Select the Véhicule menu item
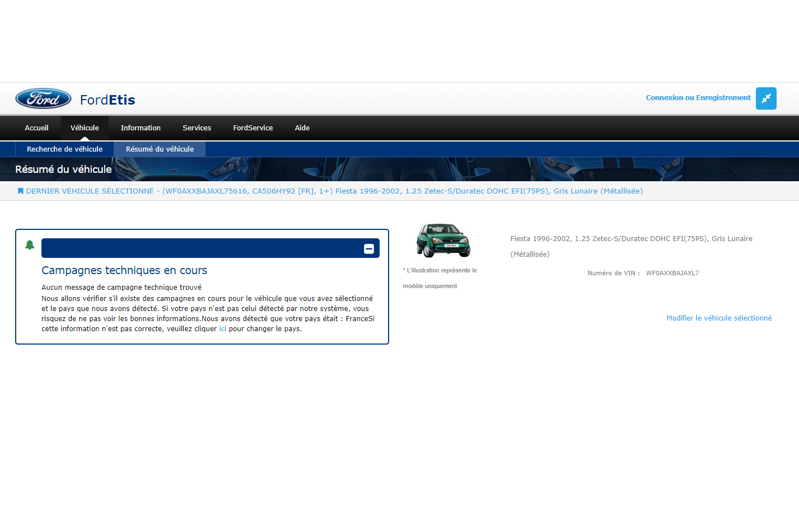This screenshot has height=532, width=799. click(x=85, y=128)
